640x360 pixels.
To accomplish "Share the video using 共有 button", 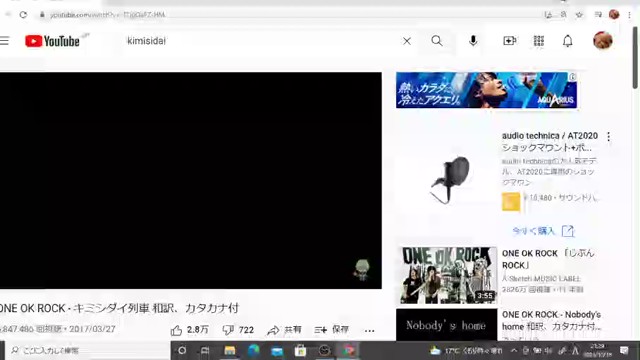I will click(284, 330).
